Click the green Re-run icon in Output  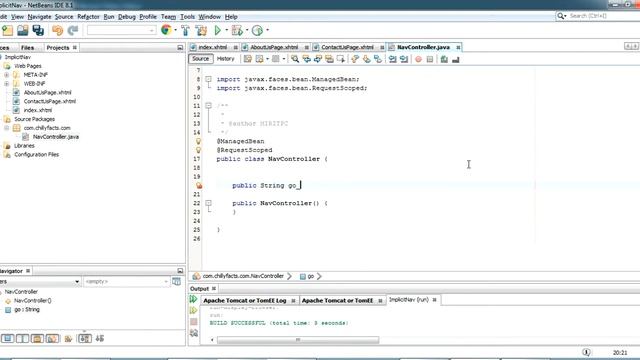coord(193,300)
